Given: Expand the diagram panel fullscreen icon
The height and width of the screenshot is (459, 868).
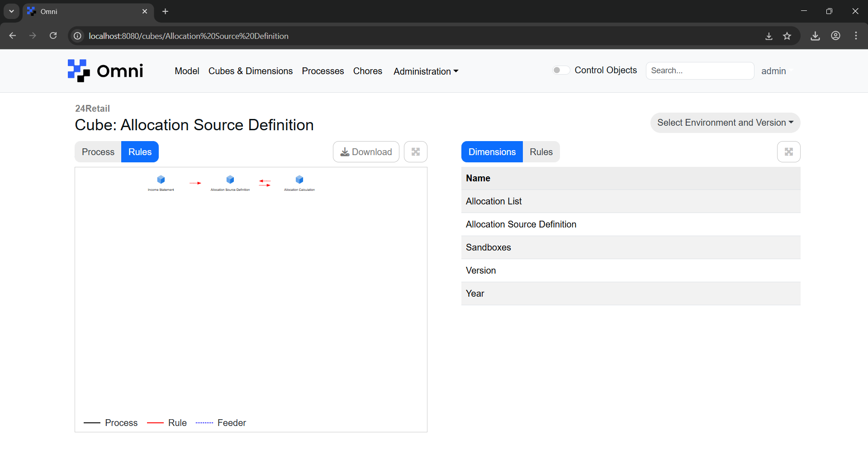Looking at the screenshot, I should [416, 152].
